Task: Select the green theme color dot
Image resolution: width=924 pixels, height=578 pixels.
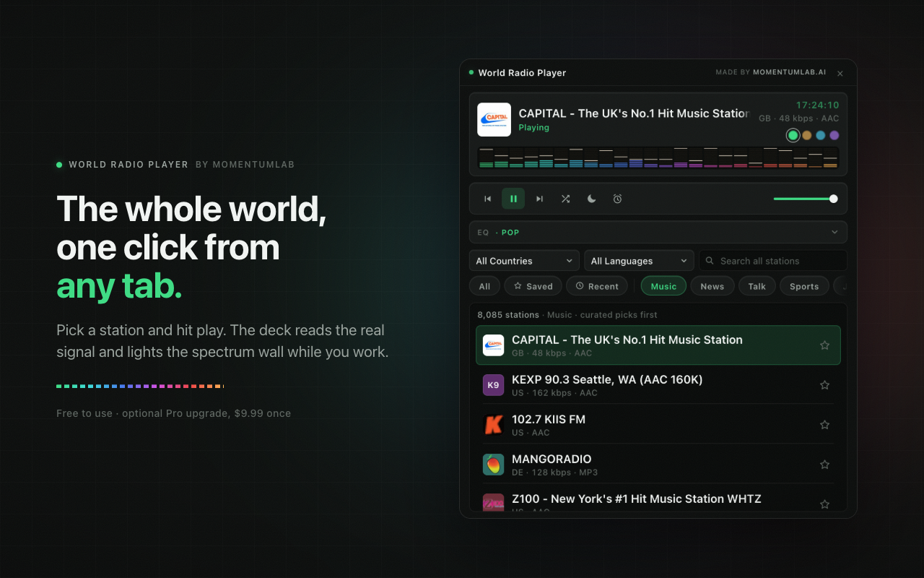Action: coord(793,135)
